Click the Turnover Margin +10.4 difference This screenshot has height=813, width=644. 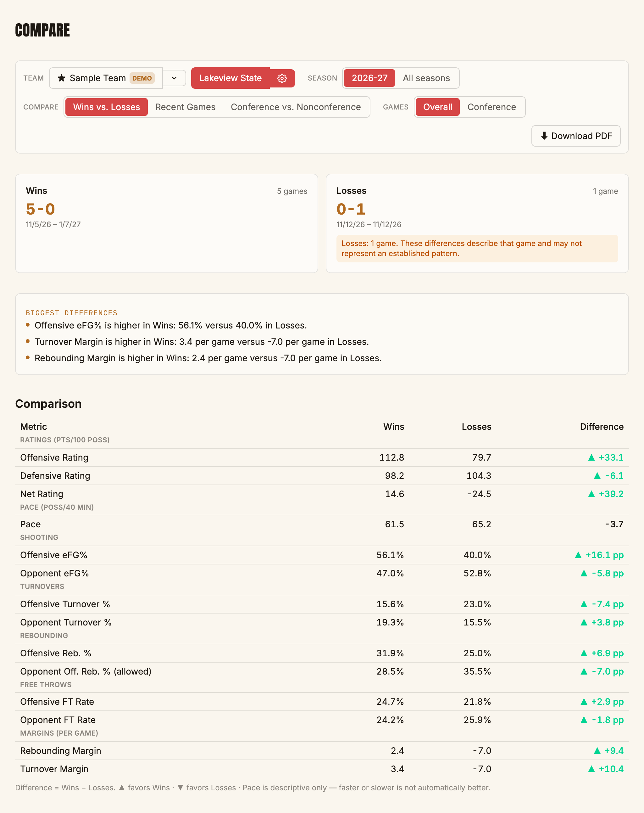[606, 769]
